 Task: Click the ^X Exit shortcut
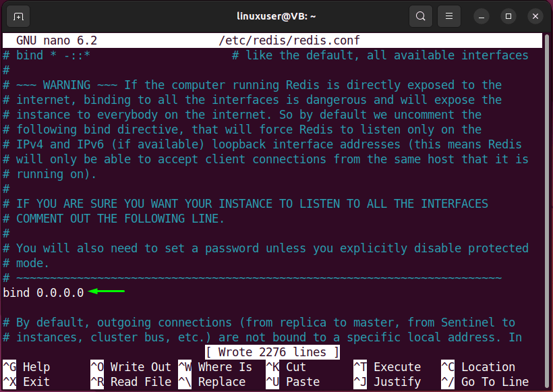(x=26, y=382)
